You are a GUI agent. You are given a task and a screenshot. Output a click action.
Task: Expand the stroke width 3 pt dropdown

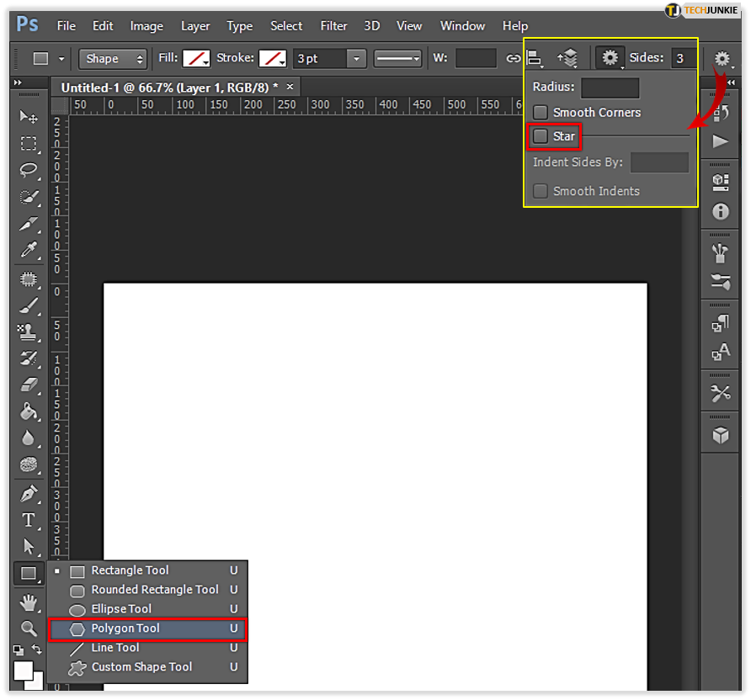point(356,59)
